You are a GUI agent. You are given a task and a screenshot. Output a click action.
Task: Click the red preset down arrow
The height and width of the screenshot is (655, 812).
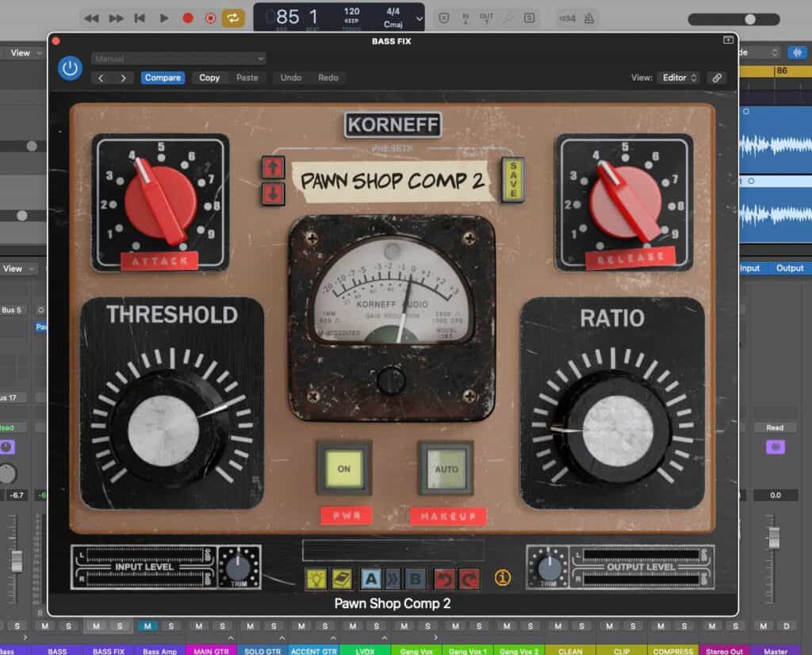point(273,193)
